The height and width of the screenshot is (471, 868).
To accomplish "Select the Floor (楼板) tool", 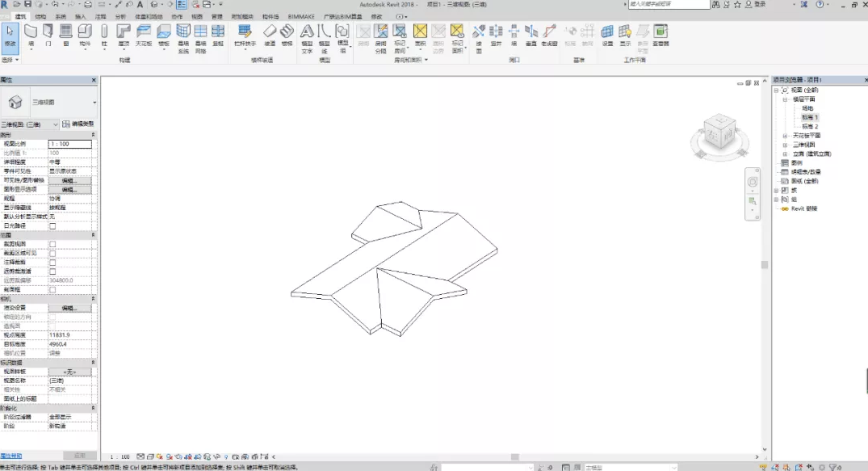I will pyautogui.click(x=164, y=36).
